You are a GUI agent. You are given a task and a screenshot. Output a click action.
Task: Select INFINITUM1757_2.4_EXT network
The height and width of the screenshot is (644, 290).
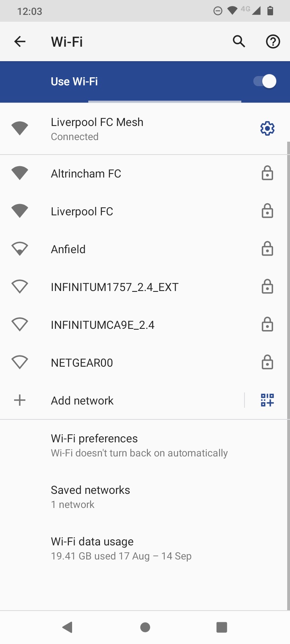(145, 287)
